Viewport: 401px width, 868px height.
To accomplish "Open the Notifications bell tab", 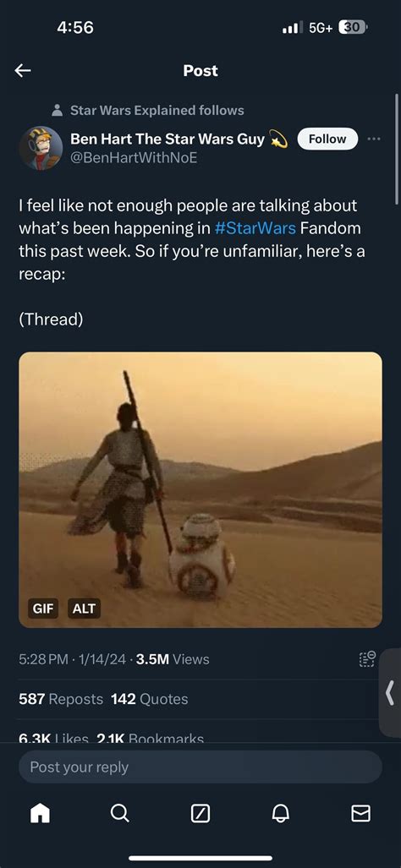I will 280,813.
